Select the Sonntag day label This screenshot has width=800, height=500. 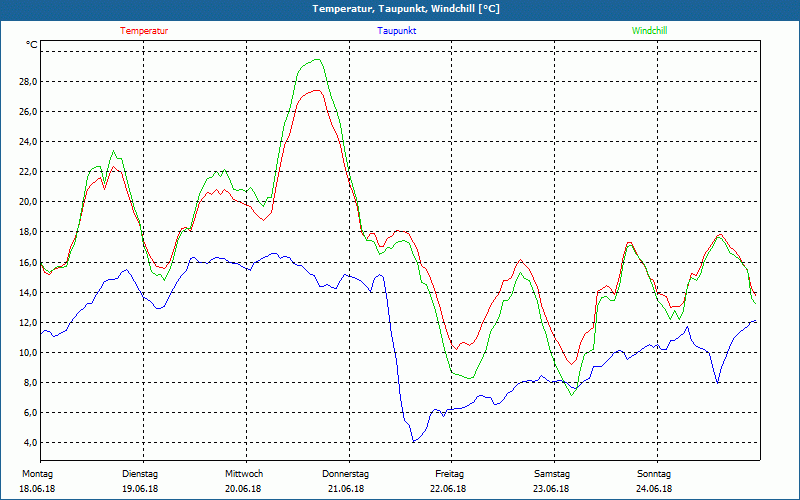(x=655, y=474)
